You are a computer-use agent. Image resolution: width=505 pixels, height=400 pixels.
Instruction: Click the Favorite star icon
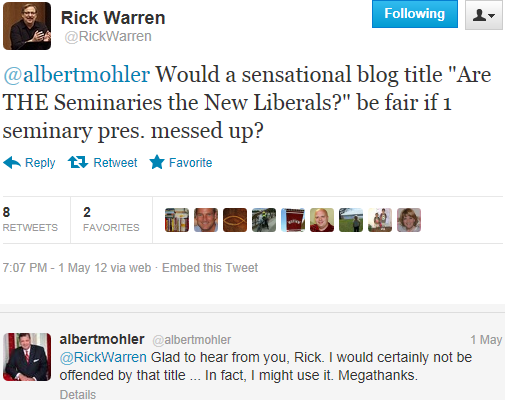tap(157, 162)
